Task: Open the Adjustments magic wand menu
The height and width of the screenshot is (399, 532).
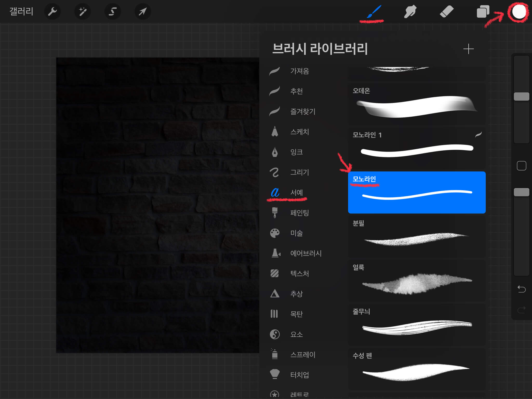Action: tap(83, 11)
